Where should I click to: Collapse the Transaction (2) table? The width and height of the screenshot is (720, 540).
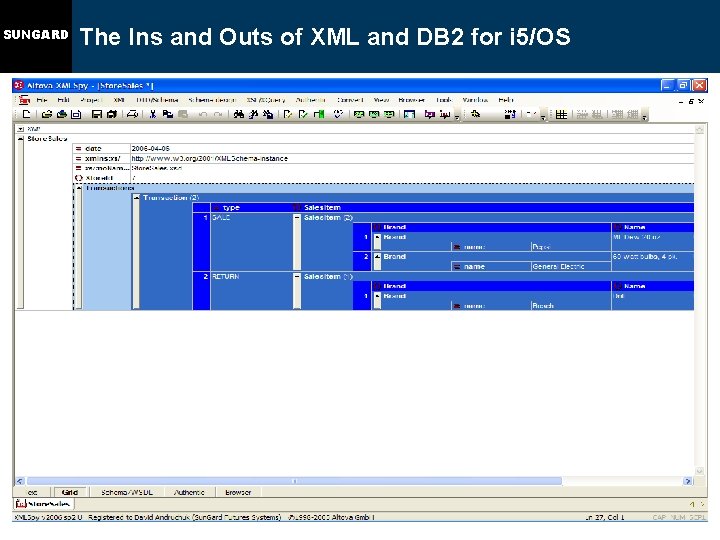point(136,197)
